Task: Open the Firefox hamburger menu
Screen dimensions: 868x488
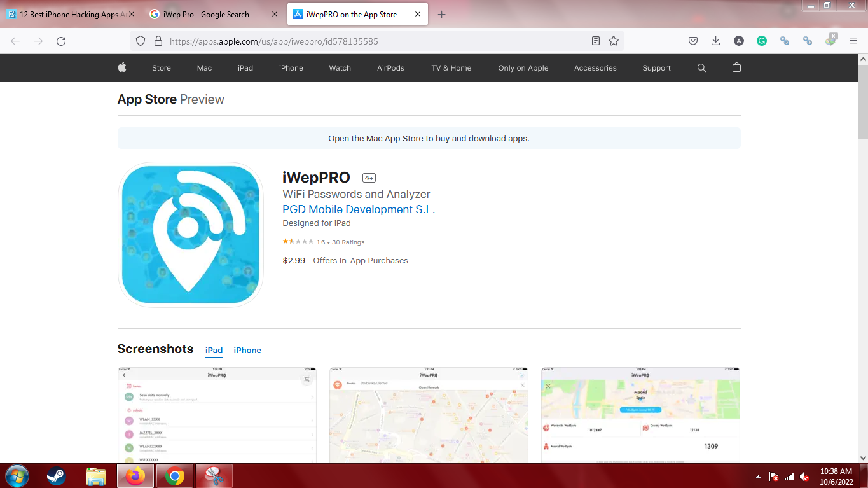Action: [x=853, y=41]
